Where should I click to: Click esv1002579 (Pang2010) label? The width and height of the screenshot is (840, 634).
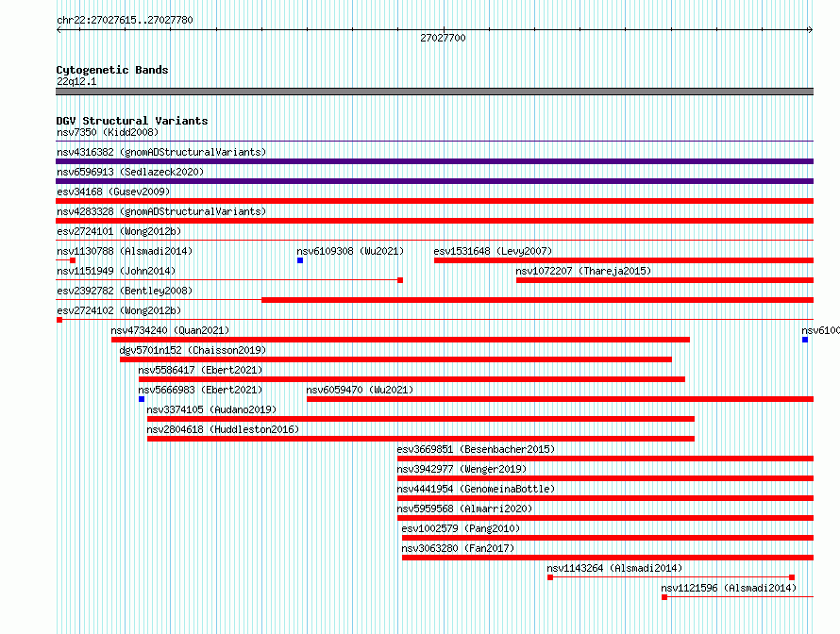(461, 528)
